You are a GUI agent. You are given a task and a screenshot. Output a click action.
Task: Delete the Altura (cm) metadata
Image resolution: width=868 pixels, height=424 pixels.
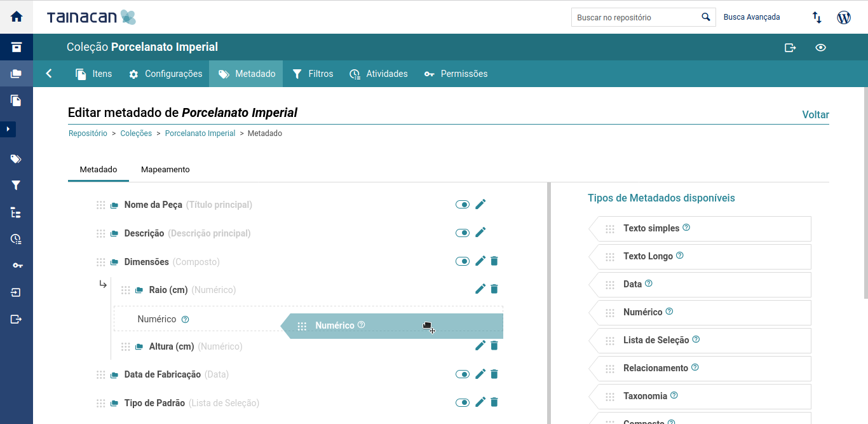pyautogui.click(x=494, y=345)
